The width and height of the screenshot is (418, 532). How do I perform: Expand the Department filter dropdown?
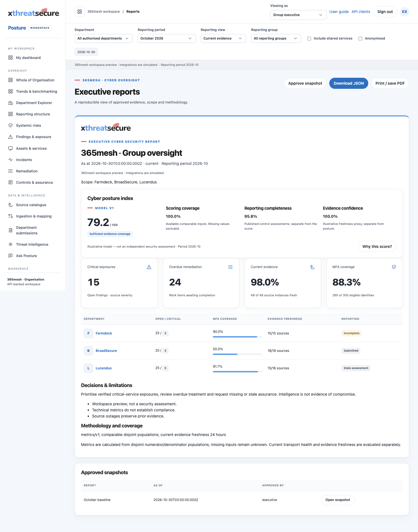click(104, 38)
